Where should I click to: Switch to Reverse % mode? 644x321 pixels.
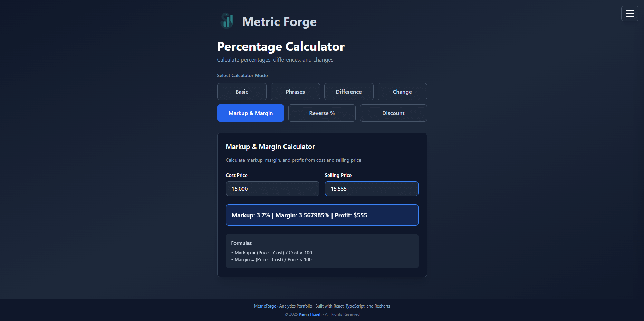(x=322, y=113)
